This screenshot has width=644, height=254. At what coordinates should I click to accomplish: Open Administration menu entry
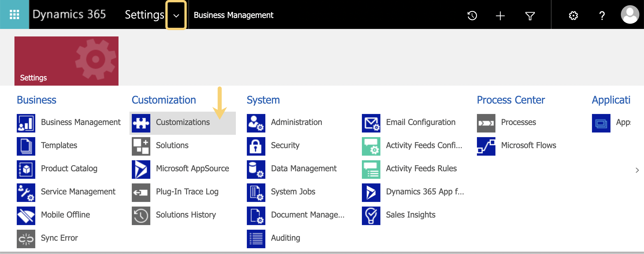(297, 122)
